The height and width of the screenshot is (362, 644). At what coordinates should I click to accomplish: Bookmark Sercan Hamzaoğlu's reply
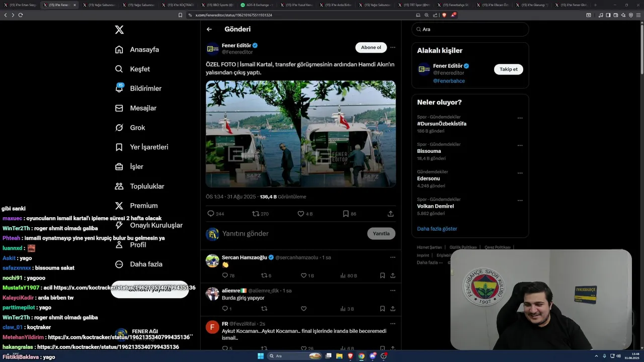coord(382,276)
